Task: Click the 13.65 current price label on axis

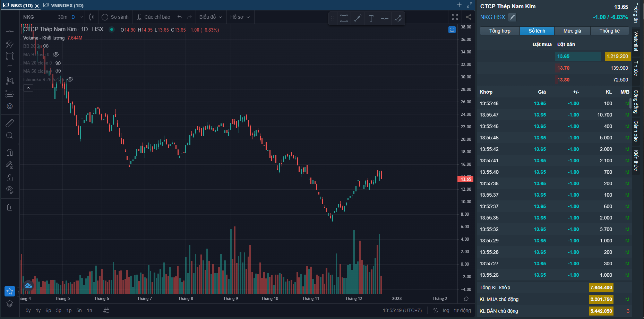Action: pos(466,179)
